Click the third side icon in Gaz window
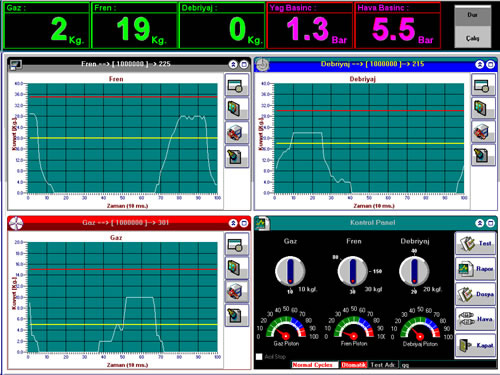Screen dimensions: 500x375 coord(237,291)
